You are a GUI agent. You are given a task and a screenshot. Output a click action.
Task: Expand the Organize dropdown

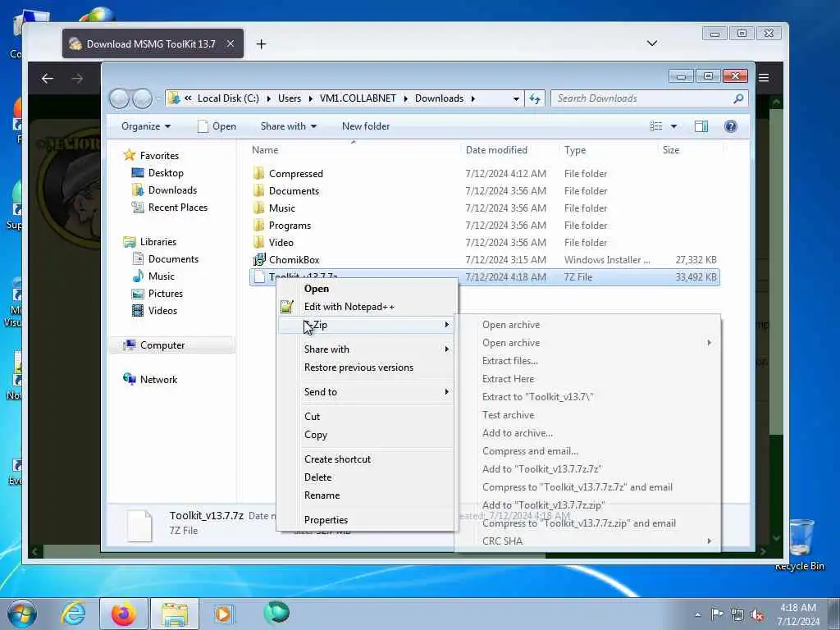pyautogui.click(x=146, y=126)
